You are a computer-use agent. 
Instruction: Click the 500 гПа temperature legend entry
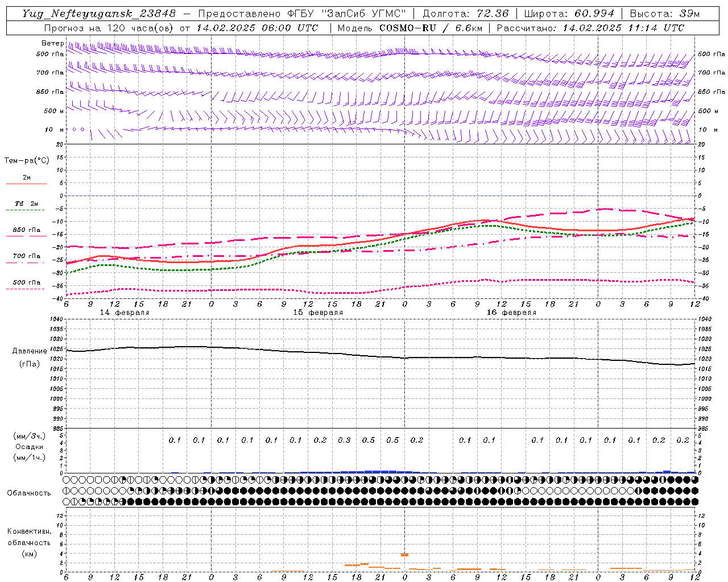point(27,282)
